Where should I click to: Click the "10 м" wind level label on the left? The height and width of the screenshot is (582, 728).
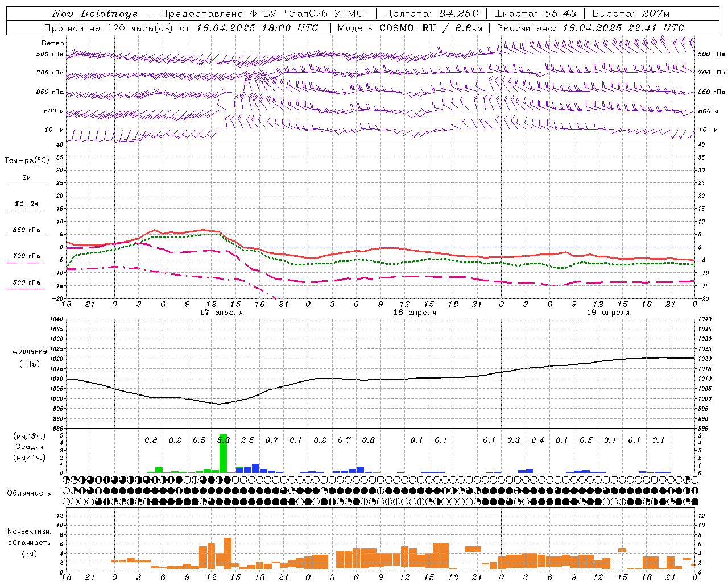point(55,130)
